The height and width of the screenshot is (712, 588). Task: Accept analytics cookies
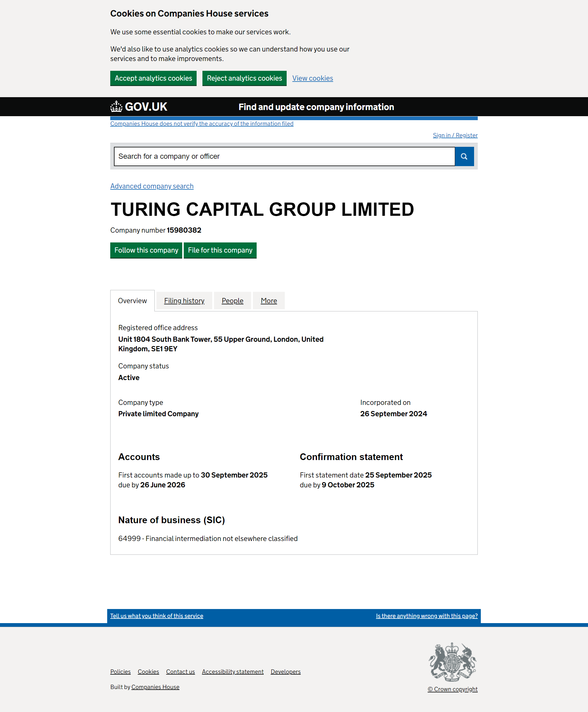pyautogui.click(x=153, y=78)
